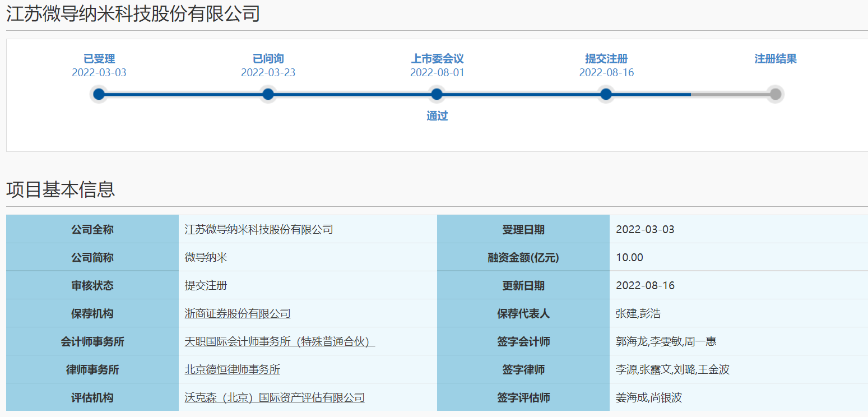
Task: Click the 张建,彭浩 sponsor representatives cell
Action: 638,313
